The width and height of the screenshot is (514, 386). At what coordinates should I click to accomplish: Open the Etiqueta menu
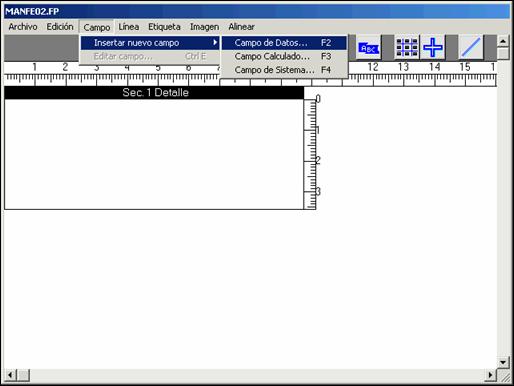(x=164, y=27)
